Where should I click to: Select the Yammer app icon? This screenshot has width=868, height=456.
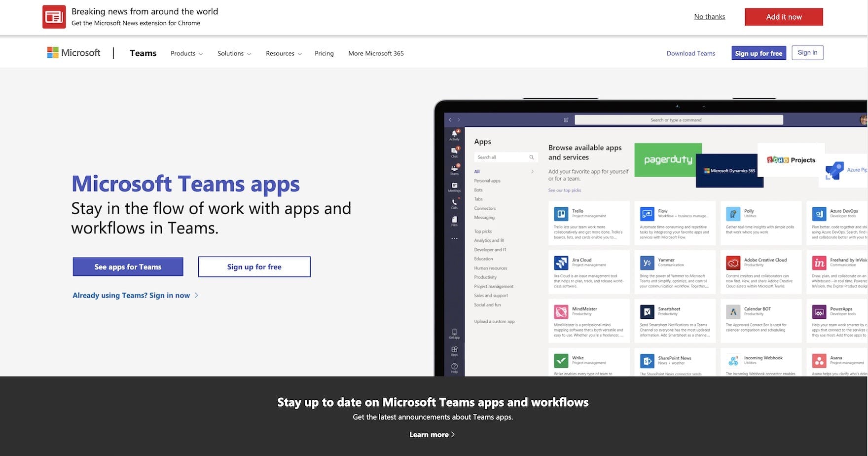coord(647,263)
